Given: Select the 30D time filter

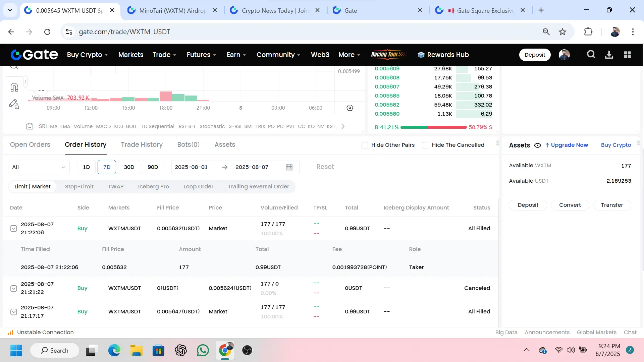Looking at the screenshot, I should pos(129,167).
